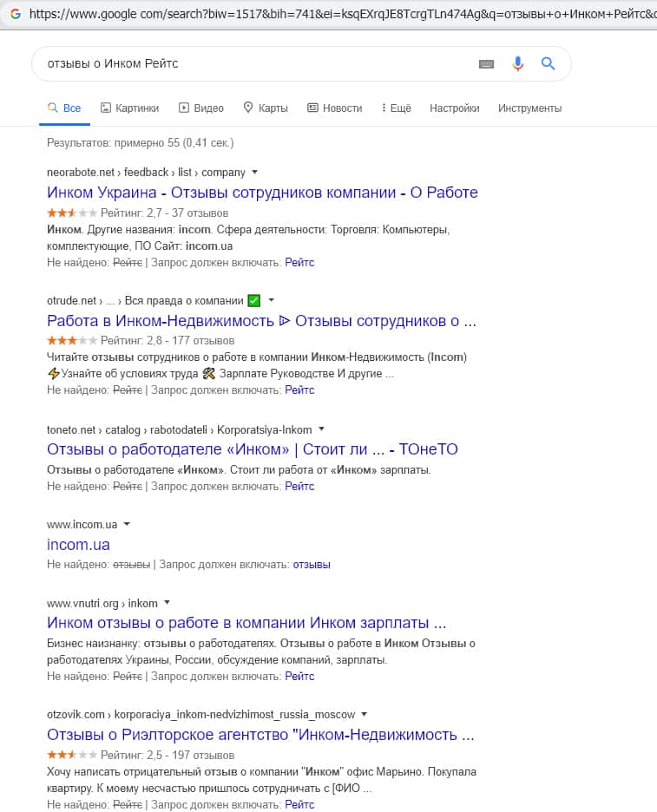657x812 pixels.
Task: Start voice search with microphone icon
Action: [x=517, y=63]
